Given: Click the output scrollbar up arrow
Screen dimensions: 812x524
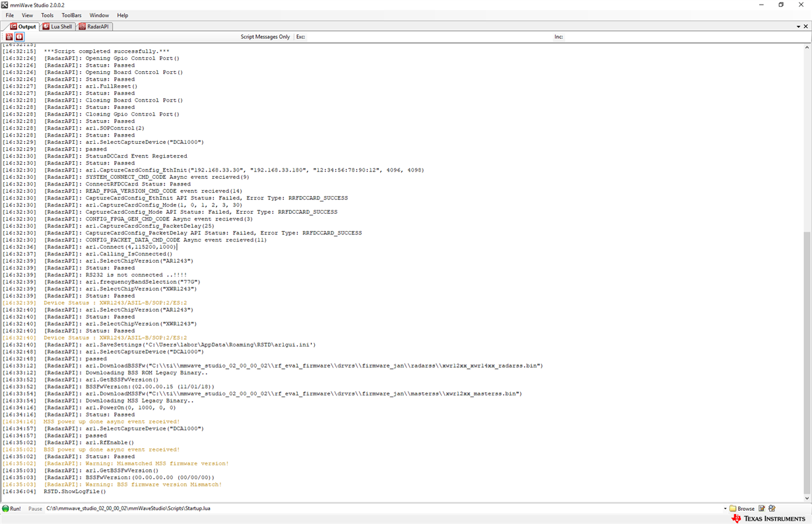Looking at the screenshot, I should click(x=807, y=48).
